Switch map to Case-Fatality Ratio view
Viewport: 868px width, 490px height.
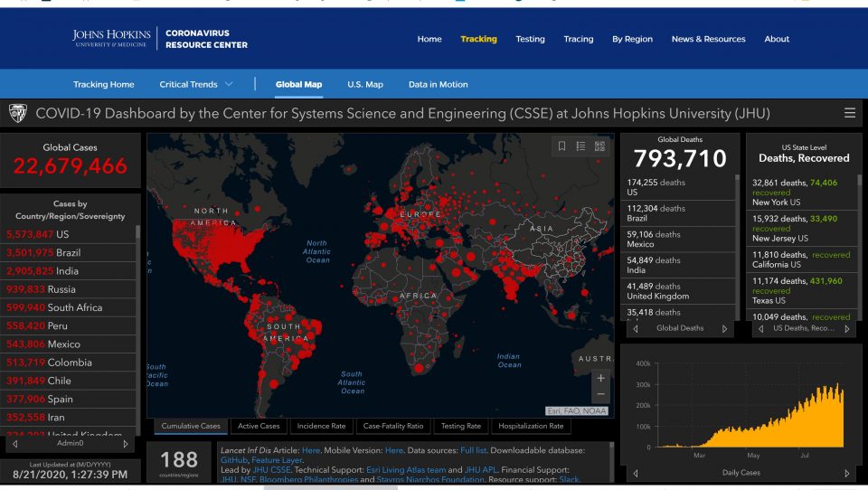[392, 426]
